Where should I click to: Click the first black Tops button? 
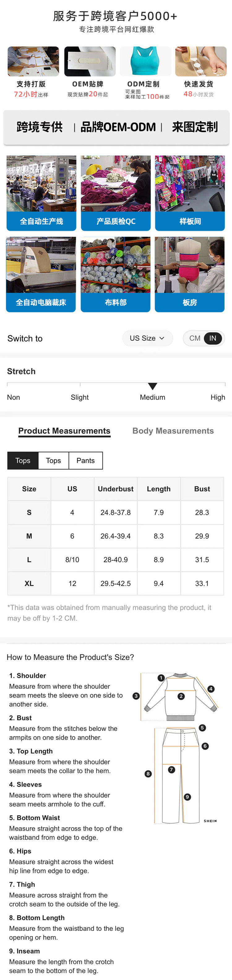point(23,460)
